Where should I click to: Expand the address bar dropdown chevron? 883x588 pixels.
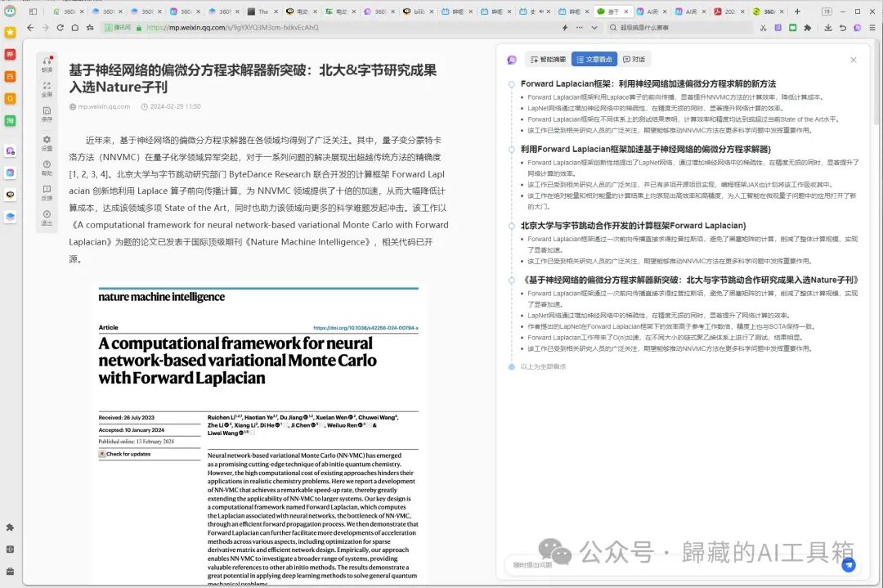594,28
